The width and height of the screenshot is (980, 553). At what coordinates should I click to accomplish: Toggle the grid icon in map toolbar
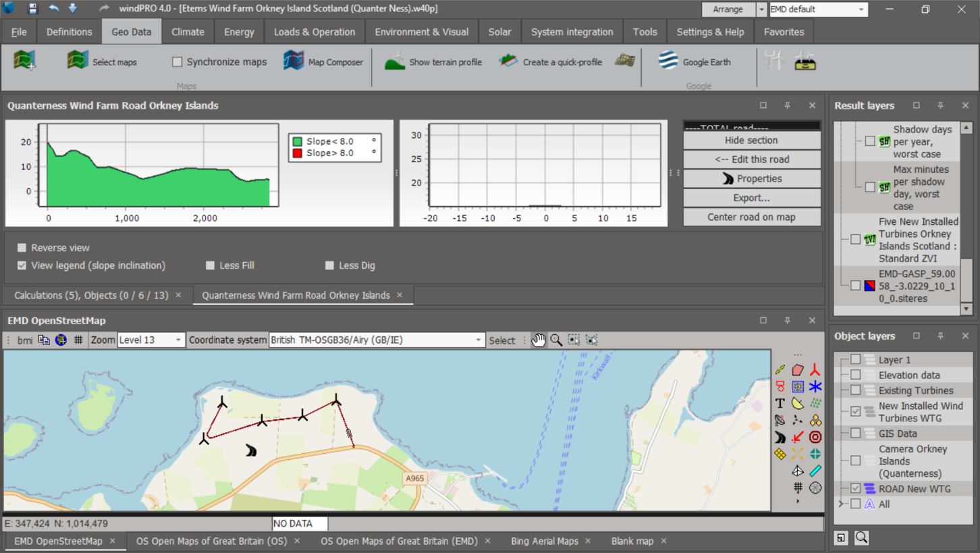78,340
